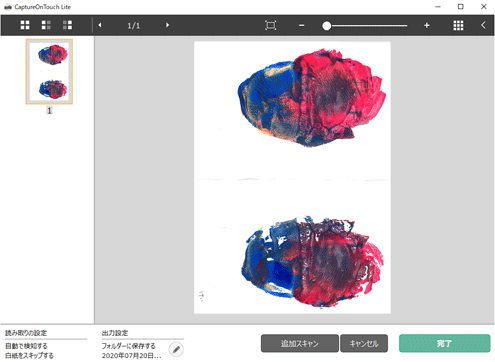Click the 追加スキャン button
The height and width of the screenshot is (362, 495).
coord(300,343)
